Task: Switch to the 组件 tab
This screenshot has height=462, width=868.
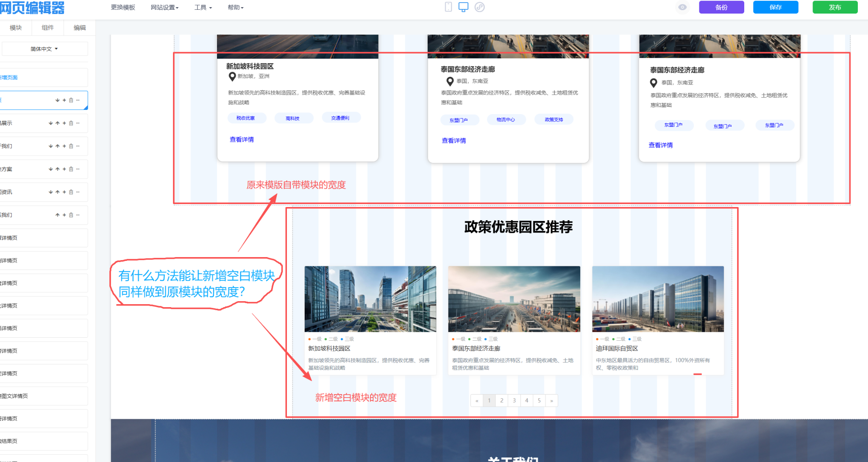Action: click(x=47, y=28)
